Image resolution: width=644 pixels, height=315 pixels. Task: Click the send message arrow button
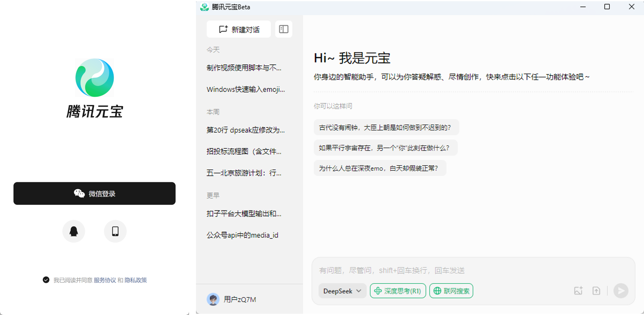pyautogui.click(x=621, y=291)
